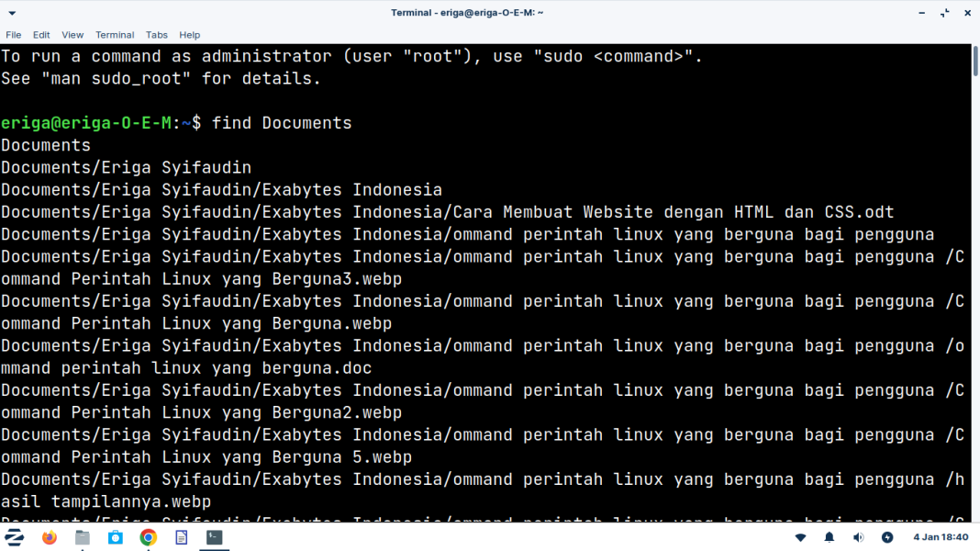The image size is (980, 551).
Task: Click the session indicator circle in the tray
Action: (887, 537)
